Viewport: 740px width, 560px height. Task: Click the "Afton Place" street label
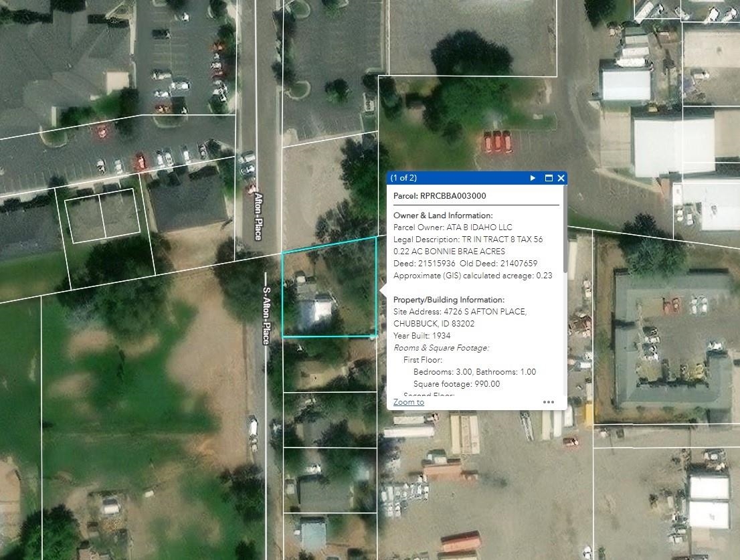click(258, 216)
